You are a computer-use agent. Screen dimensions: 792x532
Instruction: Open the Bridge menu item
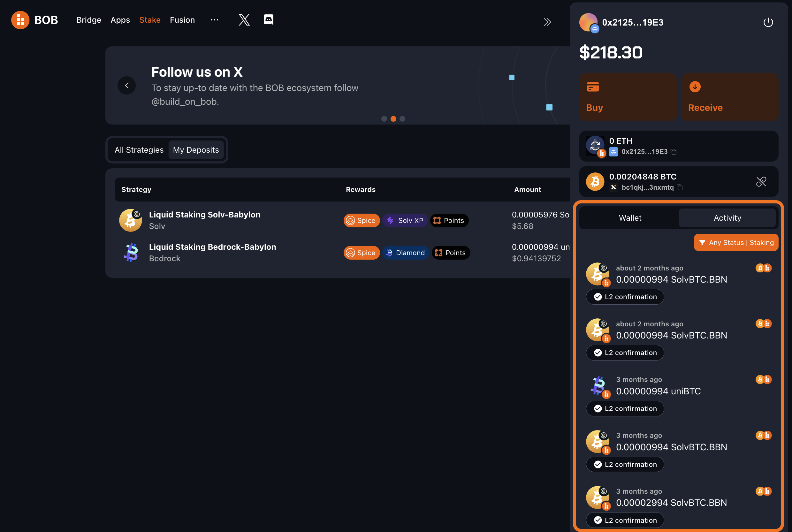pos(88,20)
